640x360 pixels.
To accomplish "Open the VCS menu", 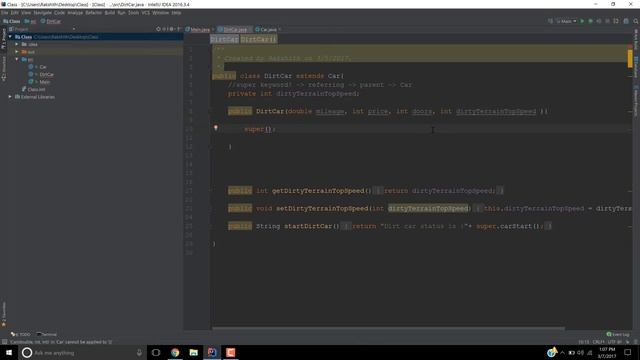I will (145, 13).
